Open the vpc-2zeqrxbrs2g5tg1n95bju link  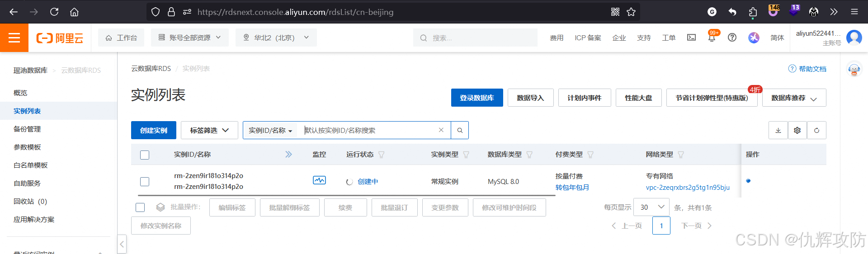point(688,187)
